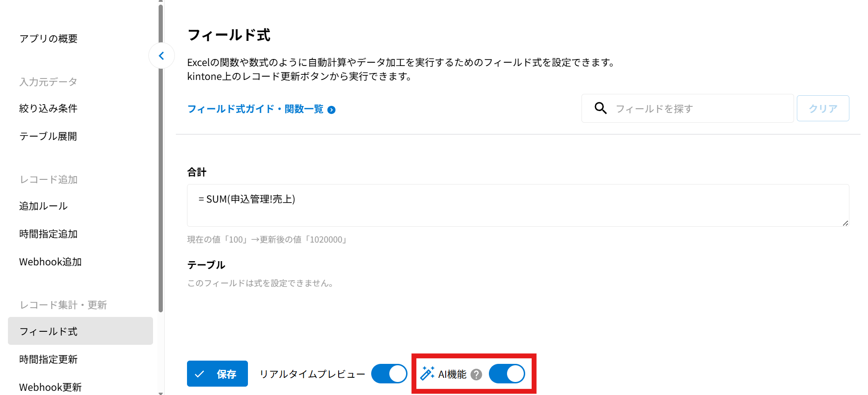This screenshot has width=868, height=395.
Task: Click the AI機能 help question mark icon
Action: pyautogui.click(x=476, y=375)
